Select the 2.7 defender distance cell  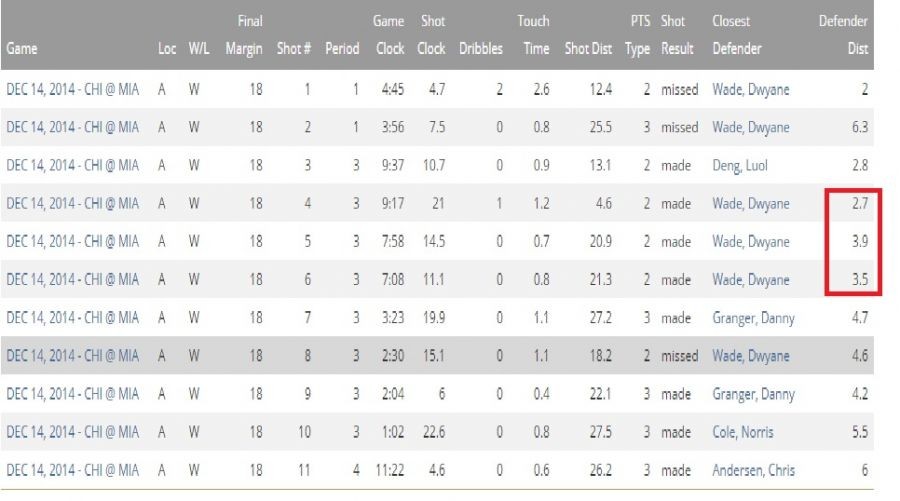point(857,204)
